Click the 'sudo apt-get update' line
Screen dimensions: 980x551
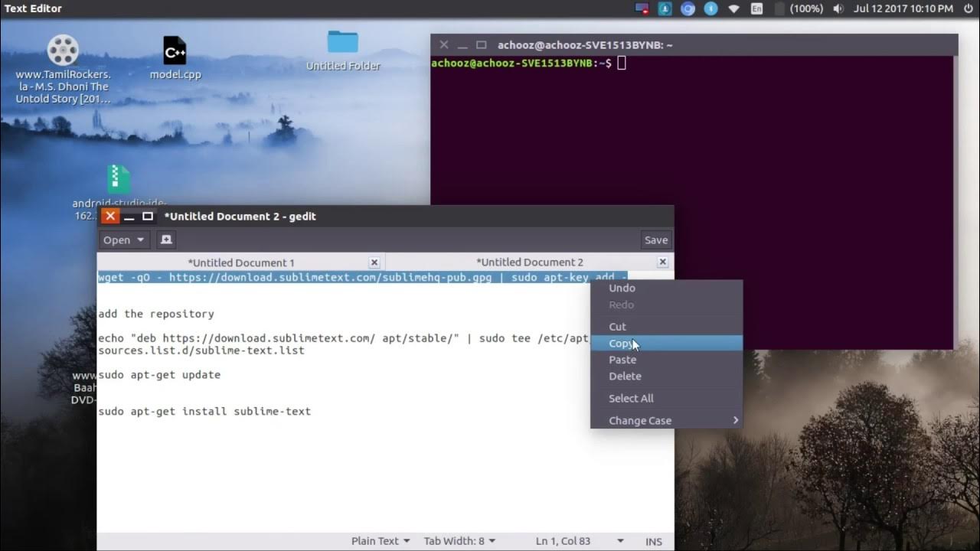coord(159,375)
